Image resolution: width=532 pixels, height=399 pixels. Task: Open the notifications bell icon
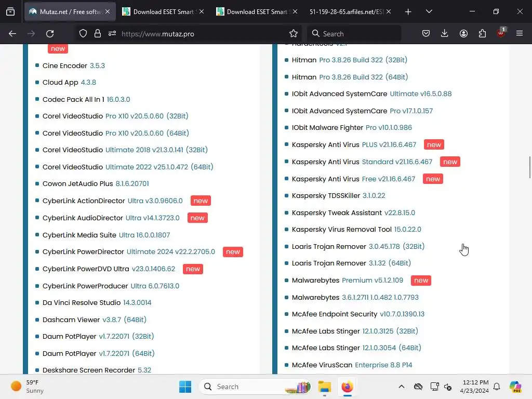[x=497, y=387]
